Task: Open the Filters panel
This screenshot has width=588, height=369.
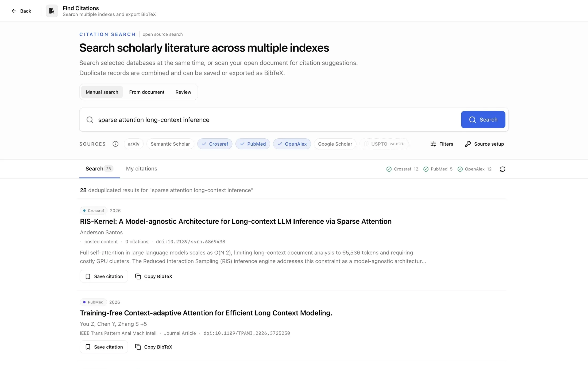Action: (x=442, y=144)
